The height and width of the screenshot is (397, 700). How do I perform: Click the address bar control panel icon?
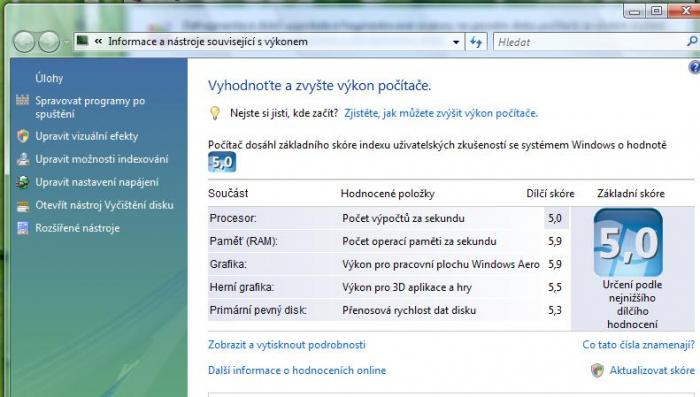(x=82, y=41)
